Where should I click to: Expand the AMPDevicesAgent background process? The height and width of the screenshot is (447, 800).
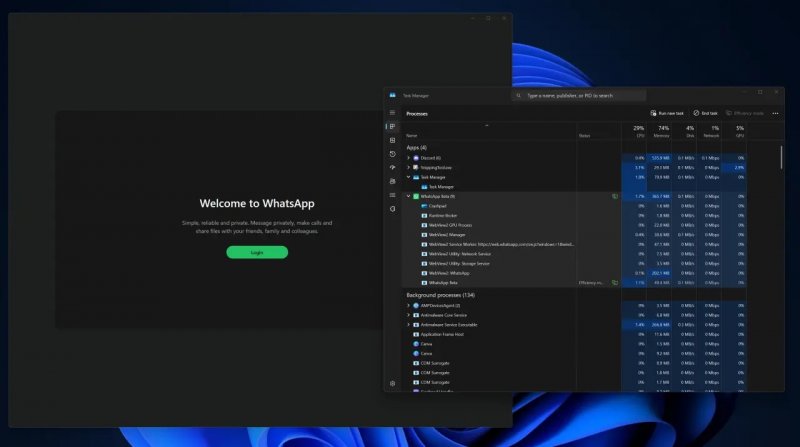click(408, 305)
